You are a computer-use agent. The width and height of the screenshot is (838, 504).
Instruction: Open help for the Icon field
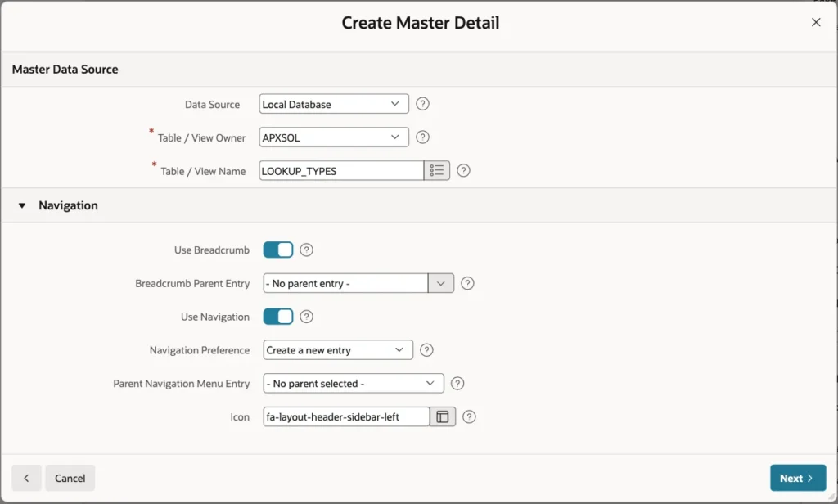469,417
